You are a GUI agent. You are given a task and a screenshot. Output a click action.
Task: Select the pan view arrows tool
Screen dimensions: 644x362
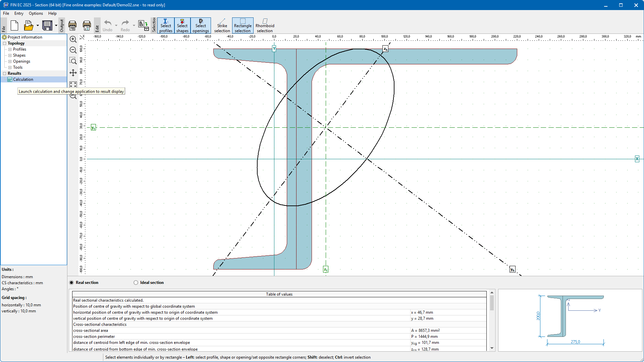coord(73,73)
